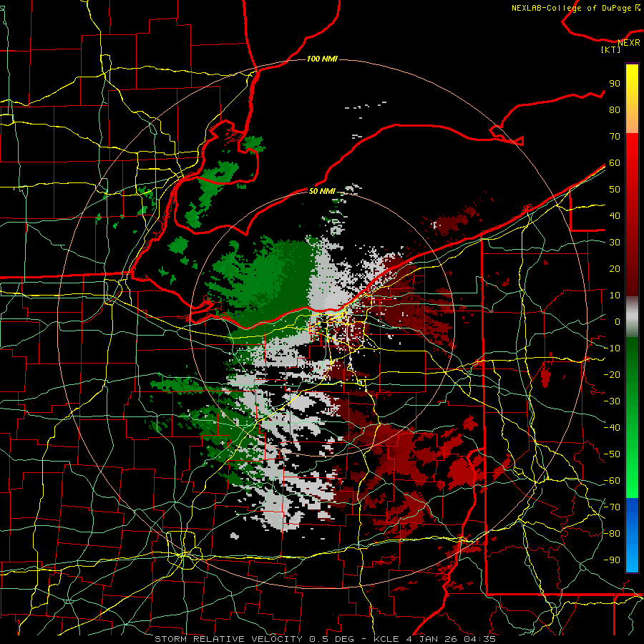Screen dimensions: 644x644
Task: Select the -20 value on velocity scale
Action: [x=612, y=374]
